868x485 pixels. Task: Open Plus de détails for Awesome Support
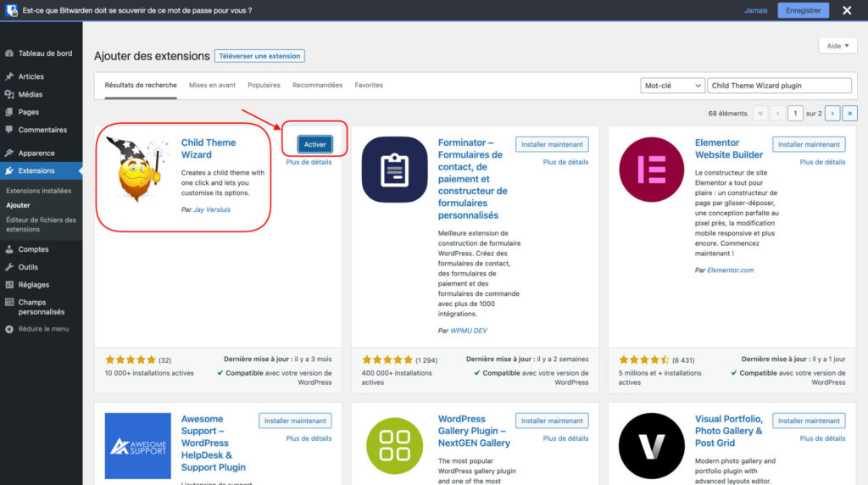tap(309, 438)
